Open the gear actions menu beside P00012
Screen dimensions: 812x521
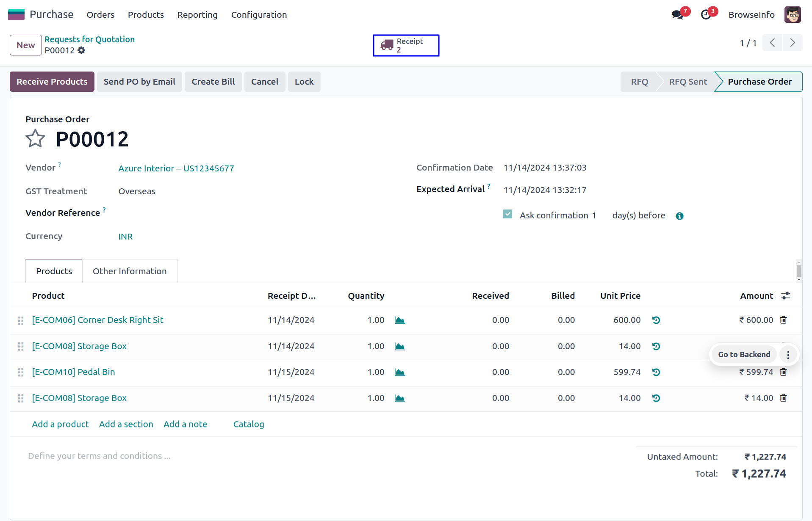(x=81, y=50)
